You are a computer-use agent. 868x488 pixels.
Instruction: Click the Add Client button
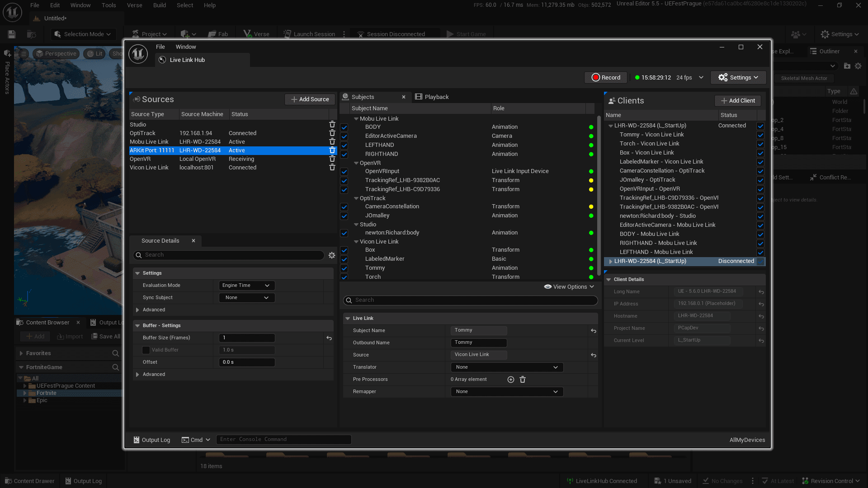coord(738,101)
